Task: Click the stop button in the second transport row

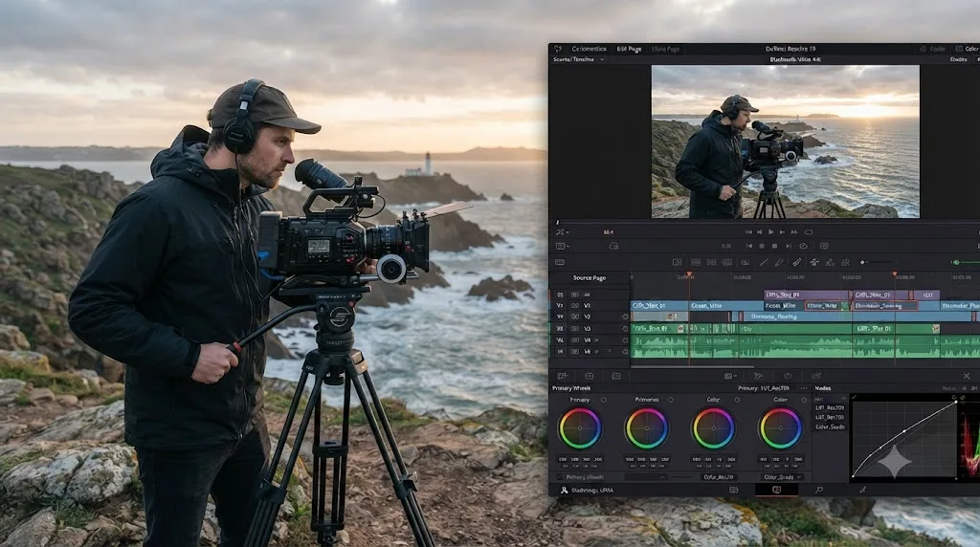Action: point(774,246)
